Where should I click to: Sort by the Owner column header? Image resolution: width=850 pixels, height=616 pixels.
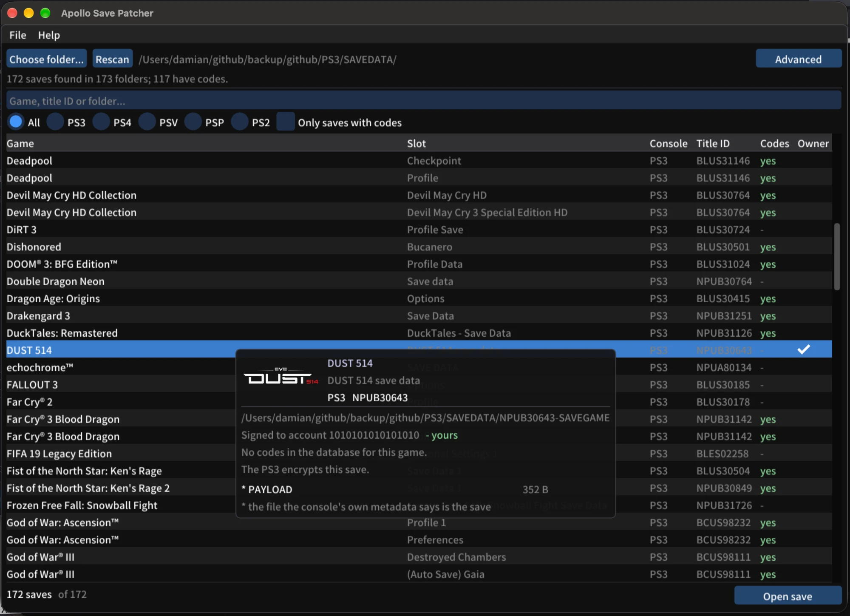(x=813, y=143)
